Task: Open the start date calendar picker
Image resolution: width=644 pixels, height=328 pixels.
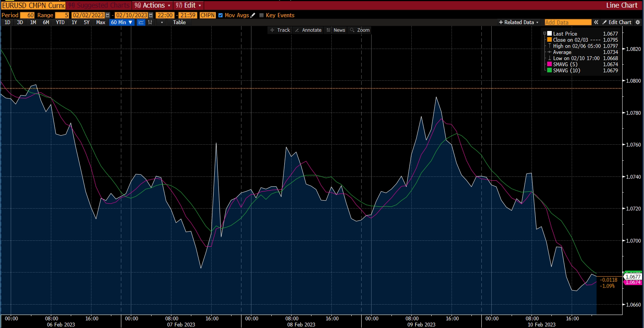Action: [108, 15]
